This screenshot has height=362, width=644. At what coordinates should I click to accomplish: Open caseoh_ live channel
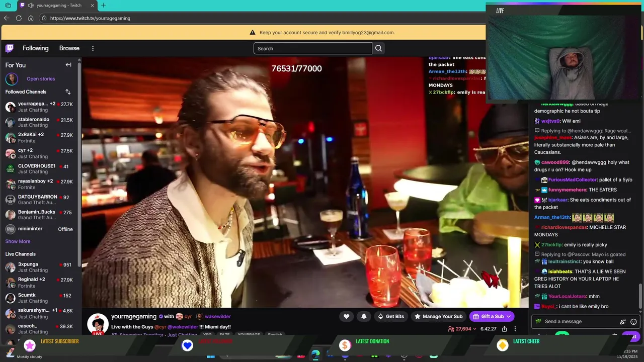(x=39, y=329)
